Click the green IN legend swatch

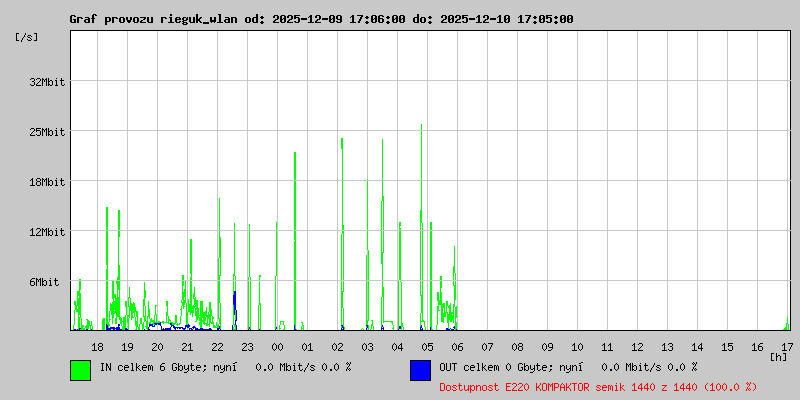coord(81,370)
